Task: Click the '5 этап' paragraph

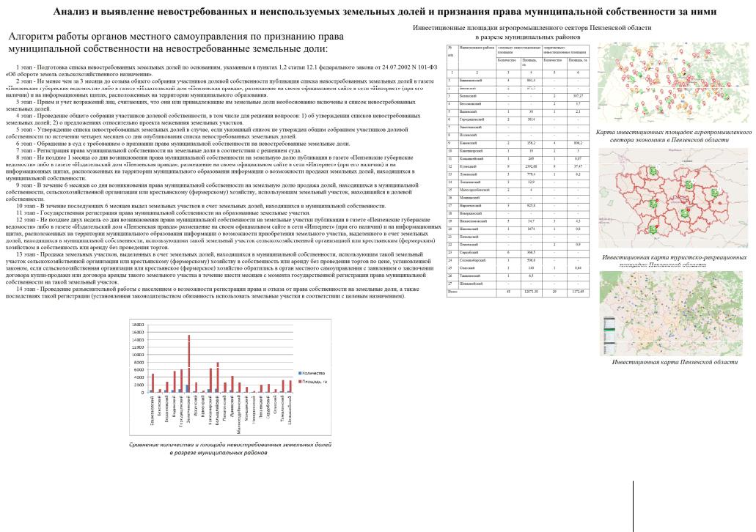Action: (206, 133)
